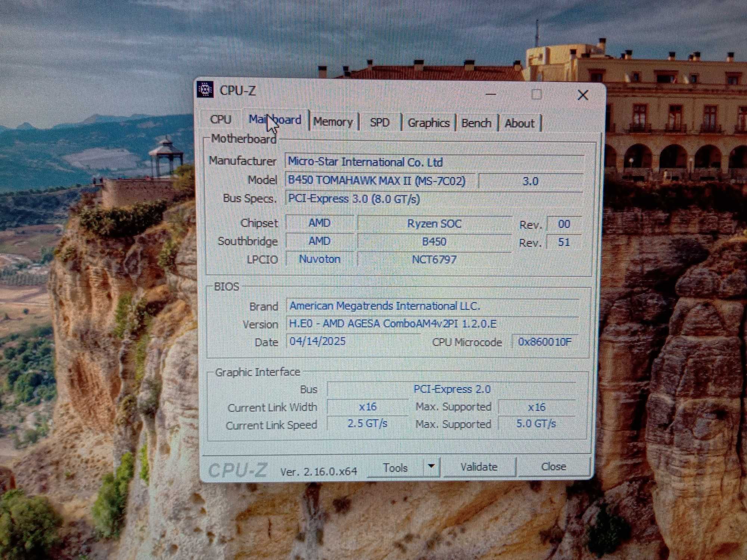Click the Southbridge B450 field

click(434, 242)
